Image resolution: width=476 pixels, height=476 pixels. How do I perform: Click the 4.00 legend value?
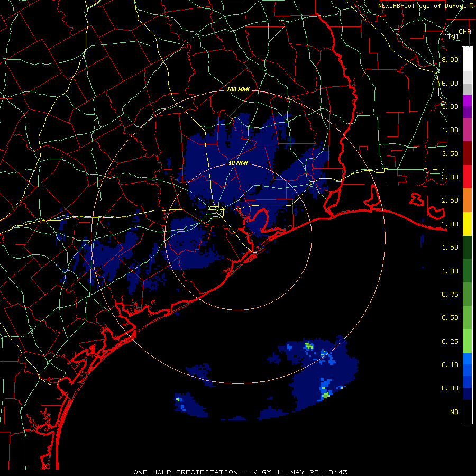450,130
